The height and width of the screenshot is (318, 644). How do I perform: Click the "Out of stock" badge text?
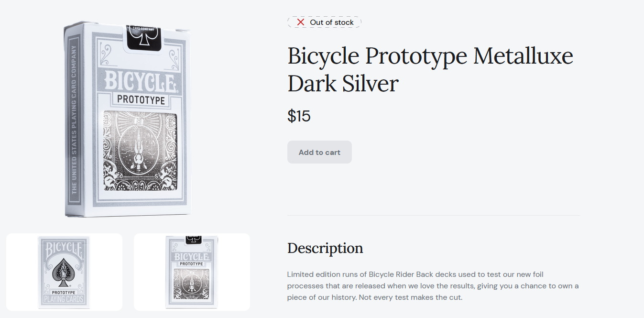point(332,22)
